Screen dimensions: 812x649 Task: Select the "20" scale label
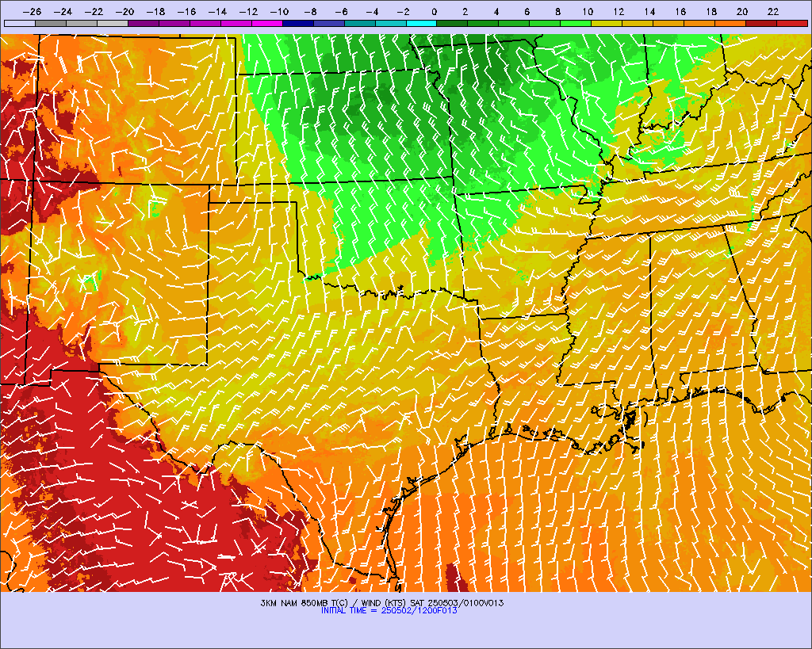tap(742, 11)
